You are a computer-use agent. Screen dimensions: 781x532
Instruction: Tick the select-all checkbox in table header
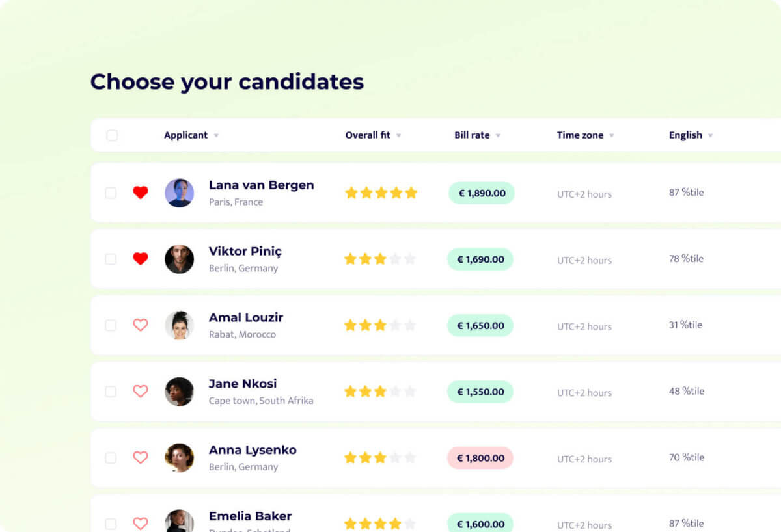click(x=112, y=135)
